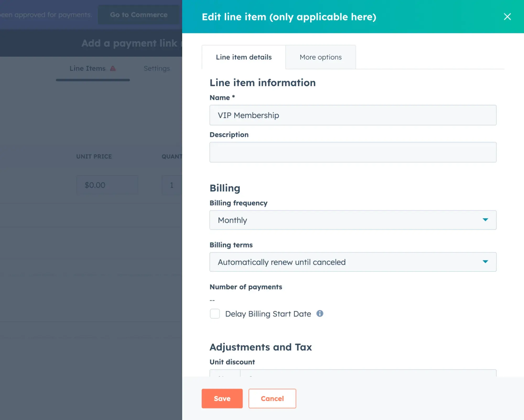This screenshot has width=524, height=420.
Task: Click the empty Description field
Action: pos(353,152)
